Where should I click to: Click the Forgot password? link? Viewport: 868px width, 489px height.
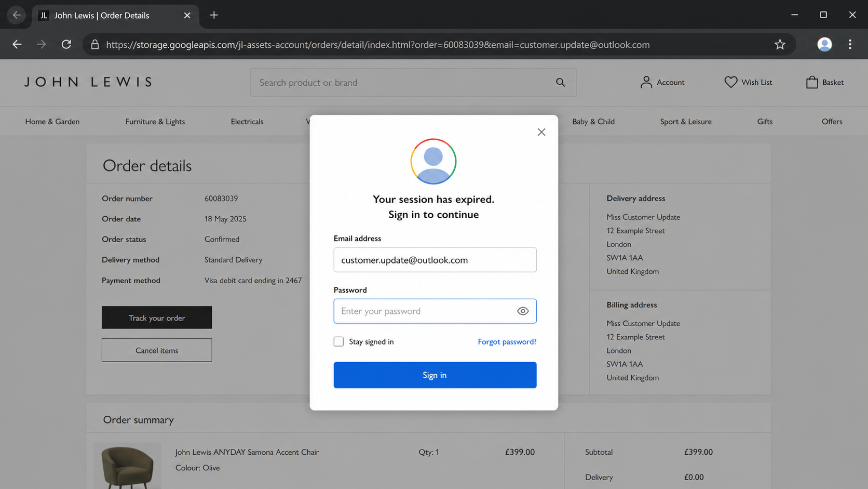(x=507, y=341)
